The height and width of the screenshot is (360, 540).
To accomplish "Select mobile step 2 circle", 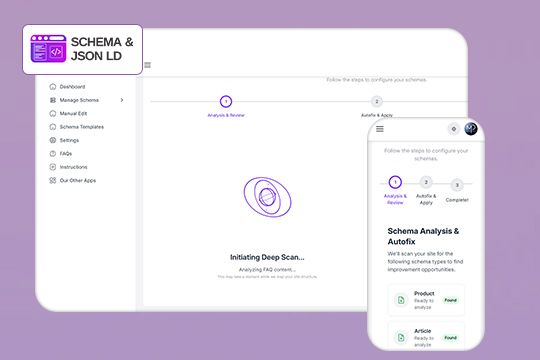I will (426, 182).
